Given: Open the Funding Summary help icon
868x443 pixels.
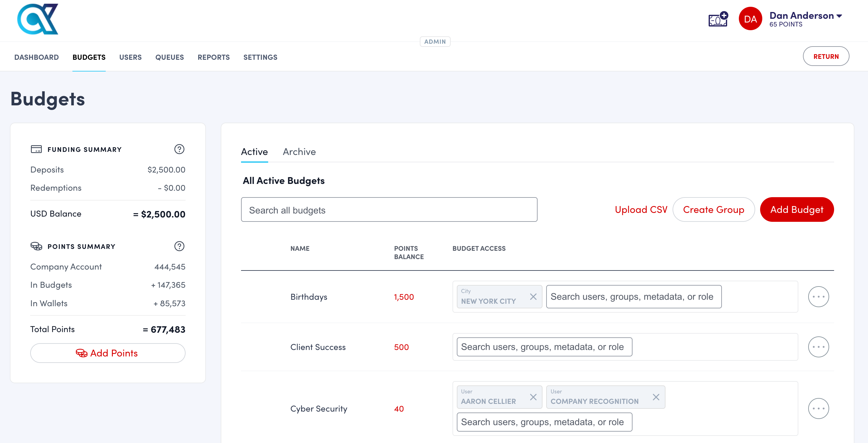Looking at the screenshot, I should coord(179,149).
